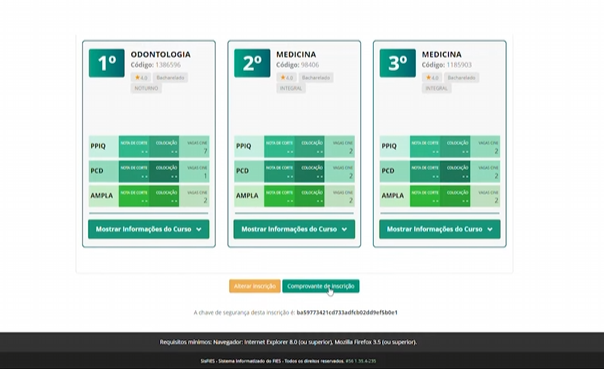Viewport: 604px width, 369px height.
Task: Click Código 98406 text
Action: 297,65
